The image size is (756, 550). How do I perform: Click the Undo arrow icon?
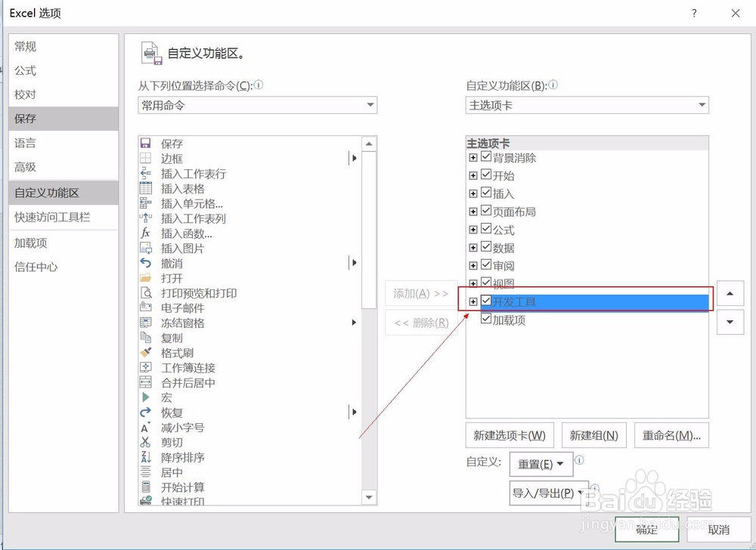pos(146,263)
